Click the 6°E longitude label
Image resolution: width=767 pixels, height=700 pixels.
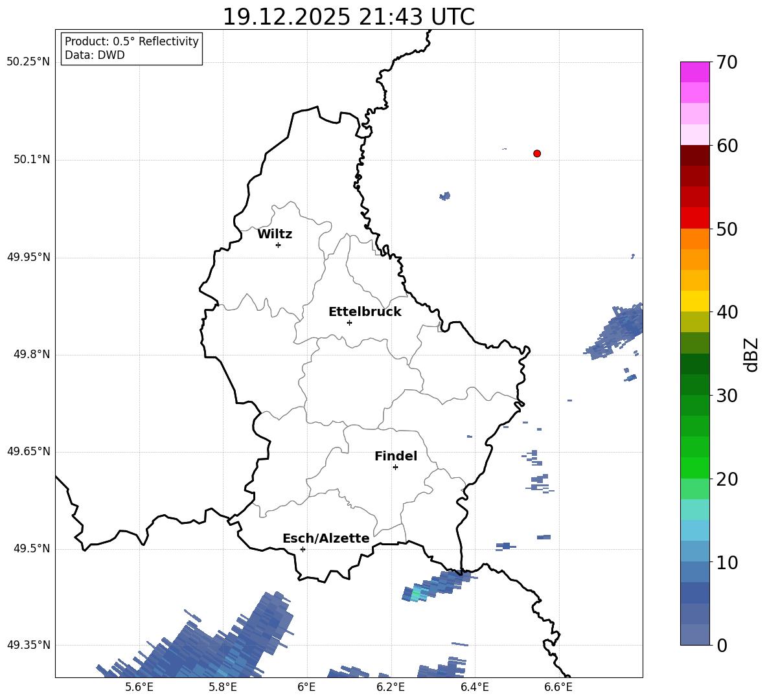306,687
